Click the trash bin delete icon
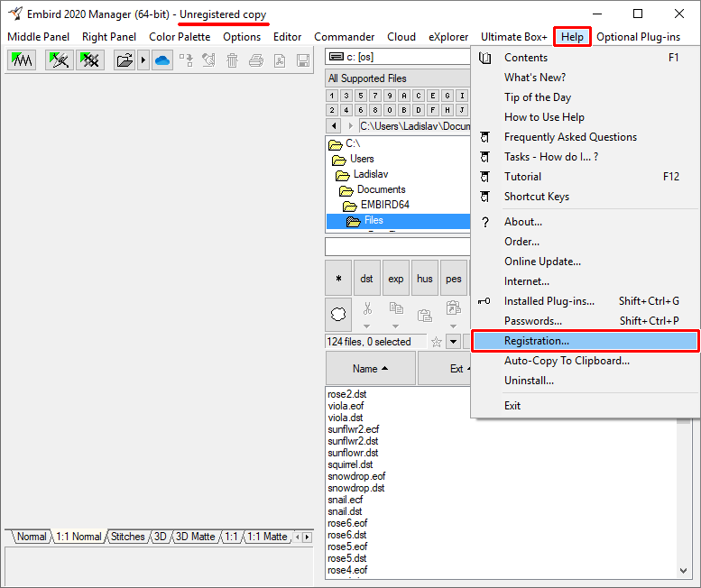 [232, 60]
